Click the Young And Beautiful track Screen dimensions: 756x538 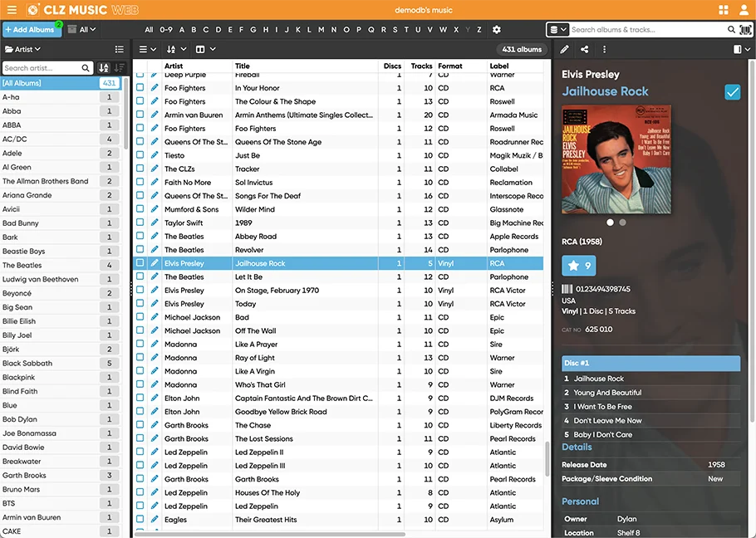click(650, 393)
